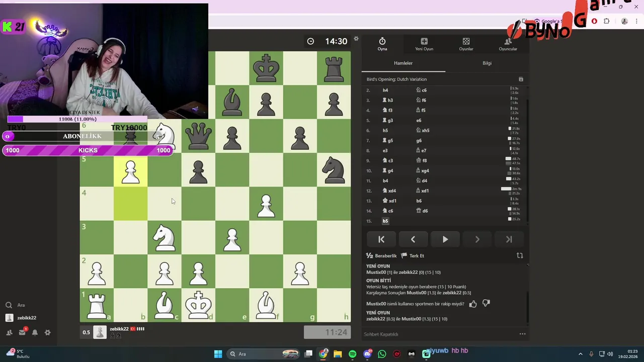Open File Explorer from the taskbar
Image resolution: width=644 pixels, height=362 pixels.
click(338, 354)
